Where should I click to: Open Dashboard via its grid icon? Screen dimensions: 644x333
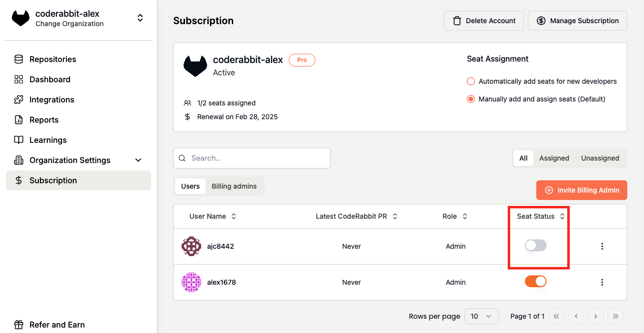pos(19,79)
